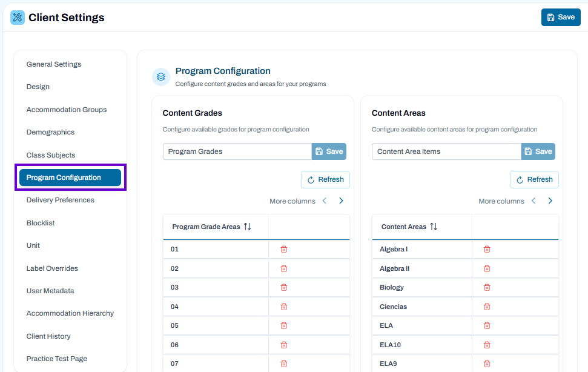
Task: Delete grade 07 with its trash icon
Action: pyautogui.click(x=284, y=364)
